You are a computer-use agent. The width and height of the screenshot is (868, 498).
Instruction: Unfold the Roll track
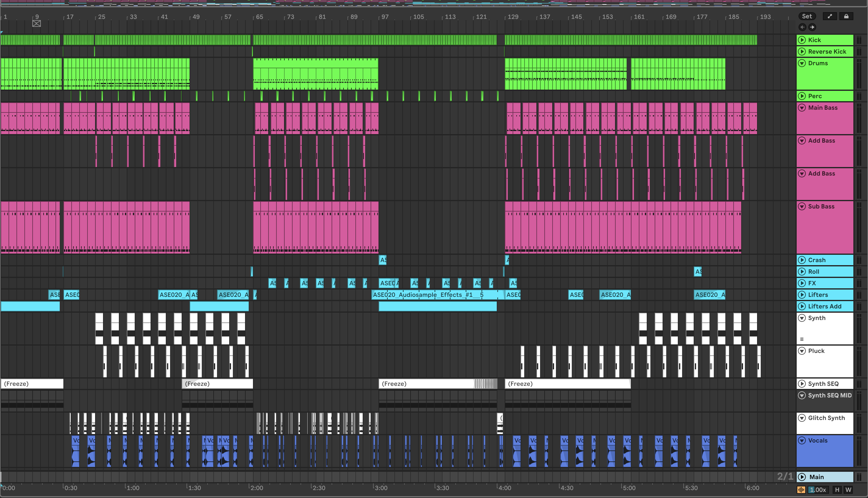click(x=802, y=272)
